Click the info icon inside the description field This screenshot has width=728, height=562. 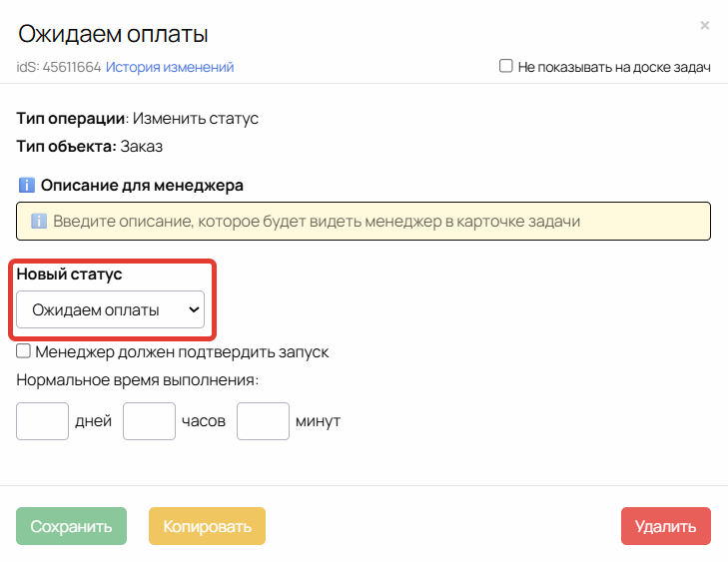point(39,221)
